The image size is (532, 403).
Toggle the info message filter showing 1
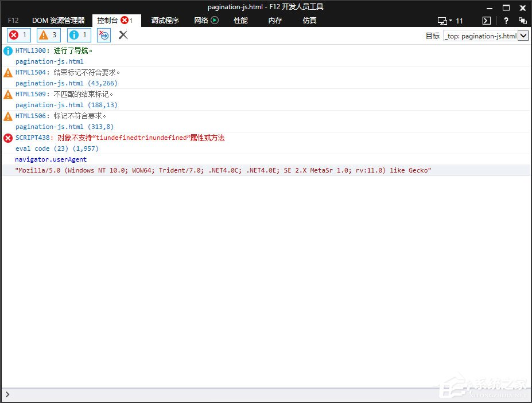79,35
